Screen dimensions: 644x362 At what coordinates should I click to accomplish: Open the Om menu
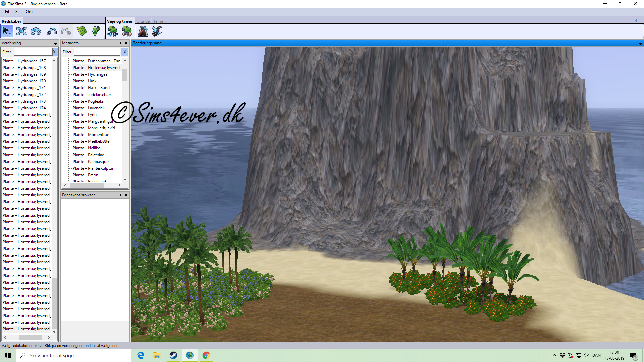29,12
